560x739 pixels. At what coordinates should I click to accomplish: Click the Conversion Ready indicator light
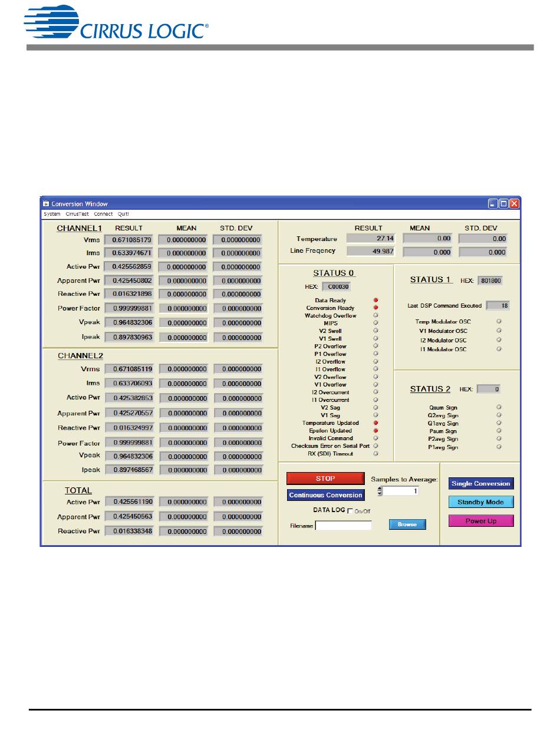point(376,308)
